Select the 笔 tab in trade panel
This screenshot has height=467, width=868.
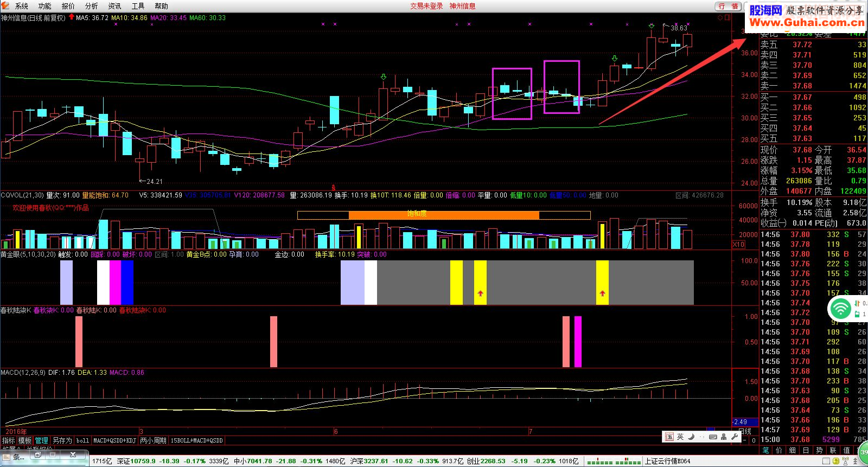pyautogui.click(x=765, y=450)
